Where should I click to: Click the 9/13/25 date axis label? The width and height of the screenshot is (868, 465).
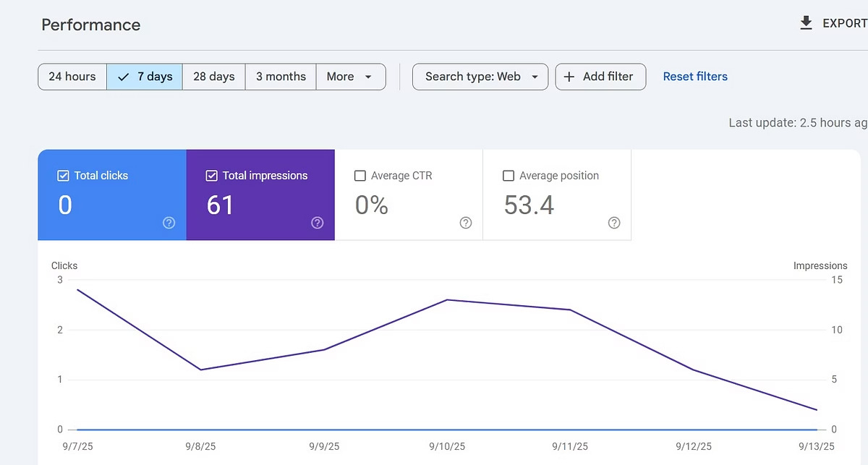817,447
